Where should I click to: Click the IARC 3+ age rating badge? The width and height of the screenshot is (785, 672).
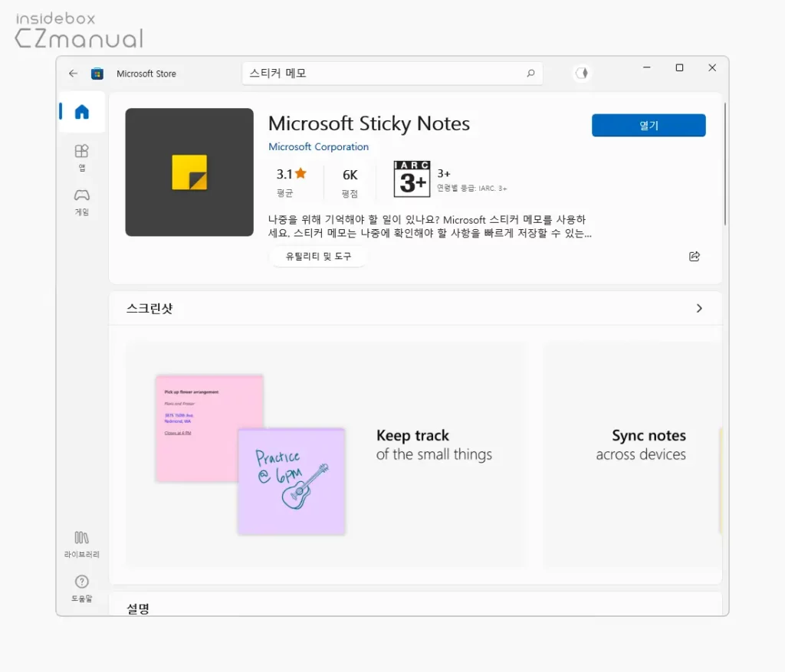[412, 179]
